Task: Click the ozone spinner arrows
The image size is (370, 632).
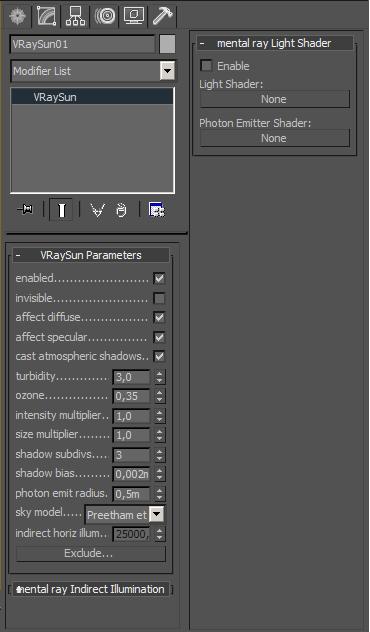Action: [160, 396]
